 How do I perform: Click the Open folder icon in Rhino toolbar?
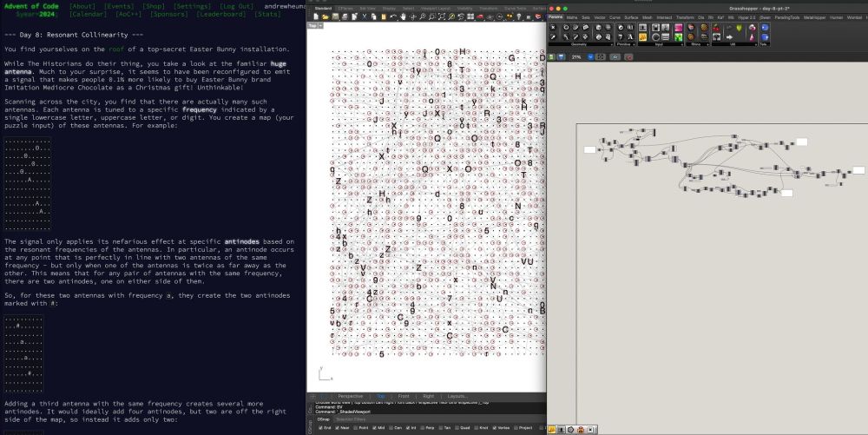click(x=325, y=17)
